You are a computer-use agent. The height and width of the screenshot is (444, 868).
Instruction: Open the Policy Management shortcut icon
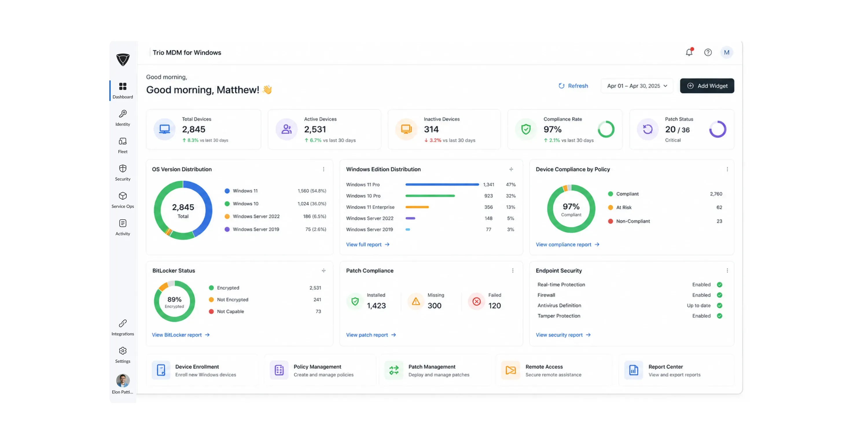(279, 370)
